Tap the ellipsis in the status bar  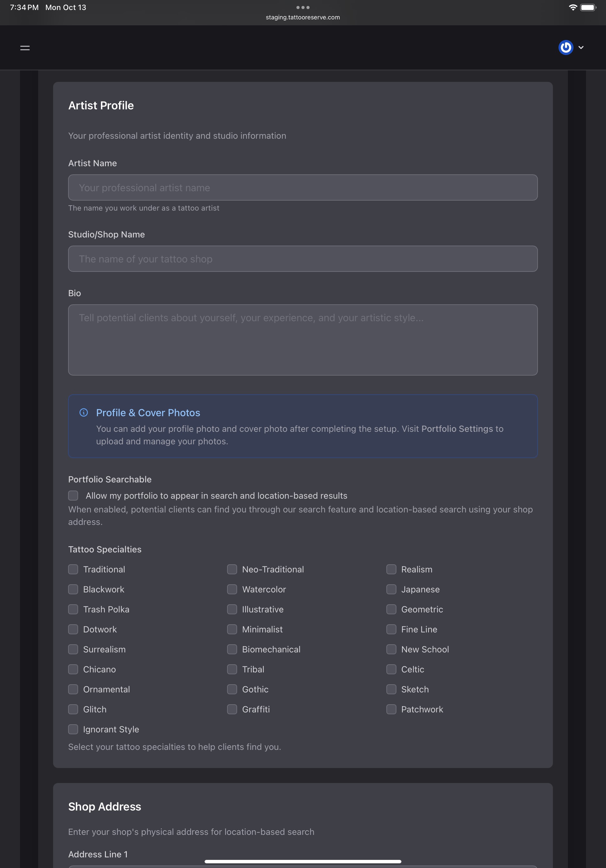pyautogui.click(x=303, y=7)
